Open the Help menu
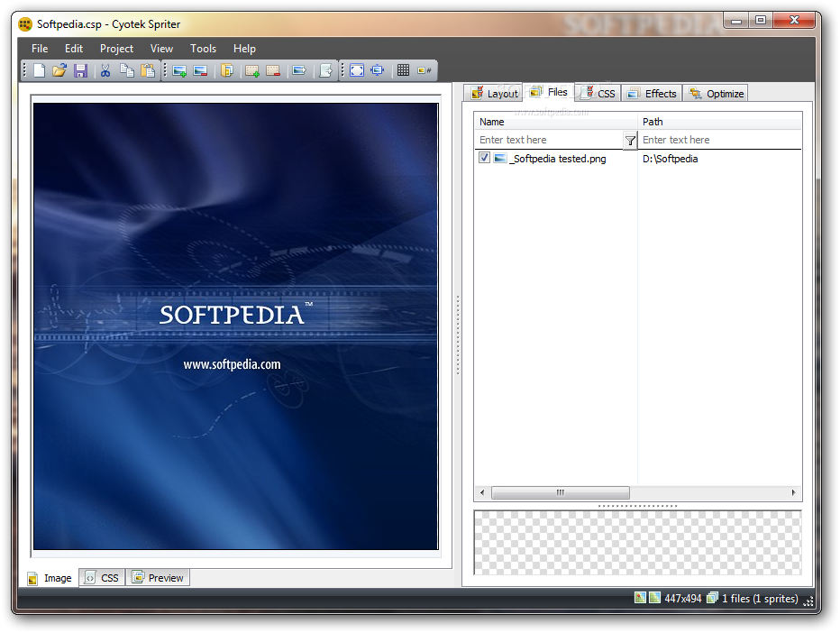This screenshot has height=633, width=840. 244,49
